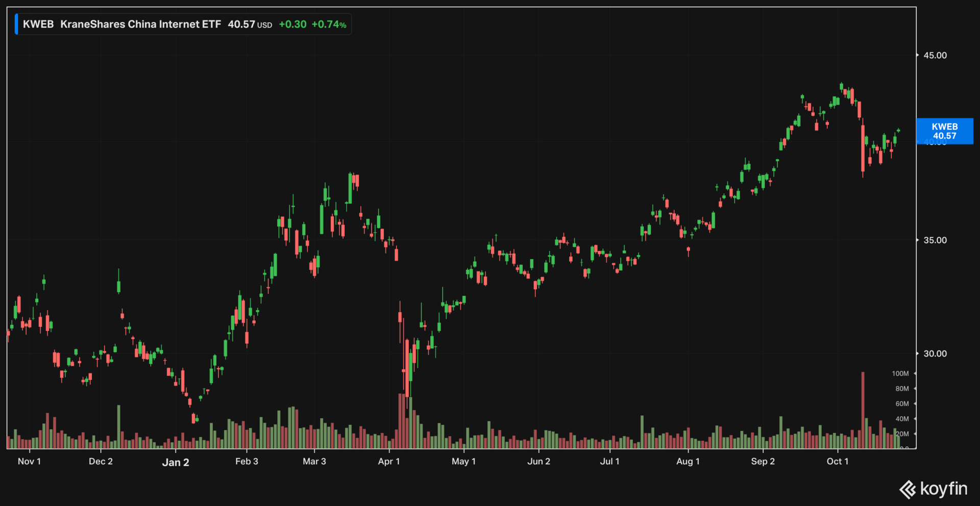Click the May 1 date label
The image size is (980, 506).
(463, 461)
